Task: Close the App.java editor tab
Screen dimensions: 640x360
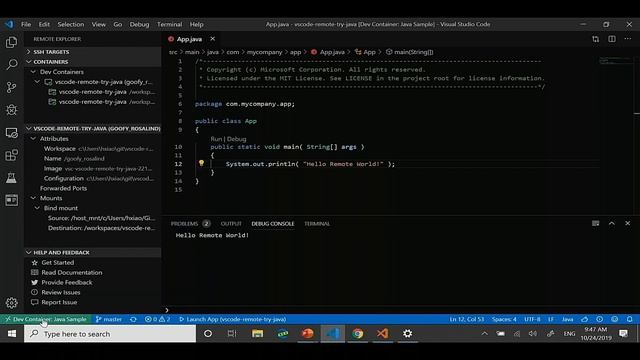Action: coord(213,39)
